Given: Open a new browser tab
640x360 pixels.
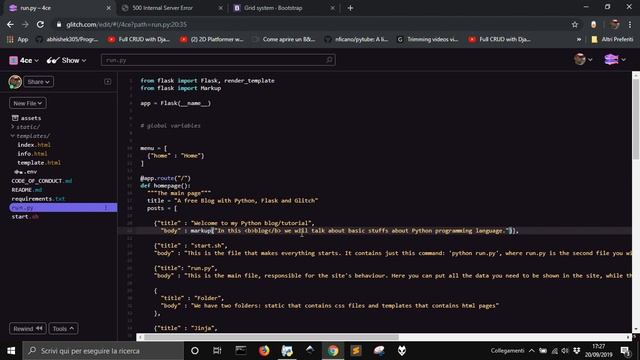Looking at the screenshot, I should point(350,8).
